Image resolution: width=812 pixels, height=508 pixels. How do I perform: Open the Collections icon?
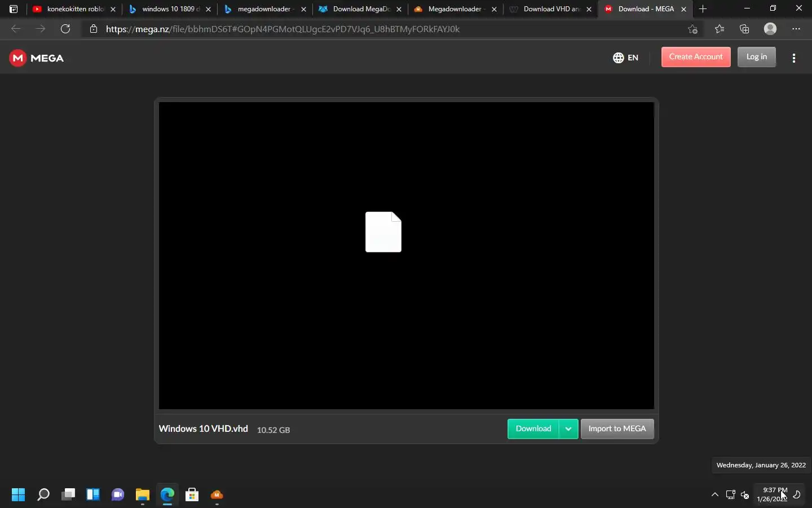coord(745,29)
